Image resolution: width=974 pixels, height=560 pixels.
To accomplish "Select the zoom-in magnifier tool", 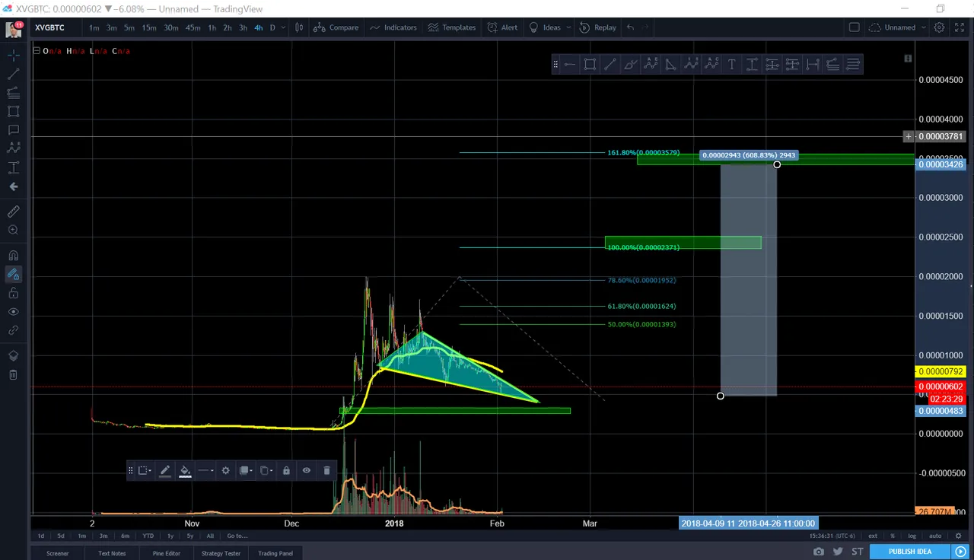I will (13, 230).
